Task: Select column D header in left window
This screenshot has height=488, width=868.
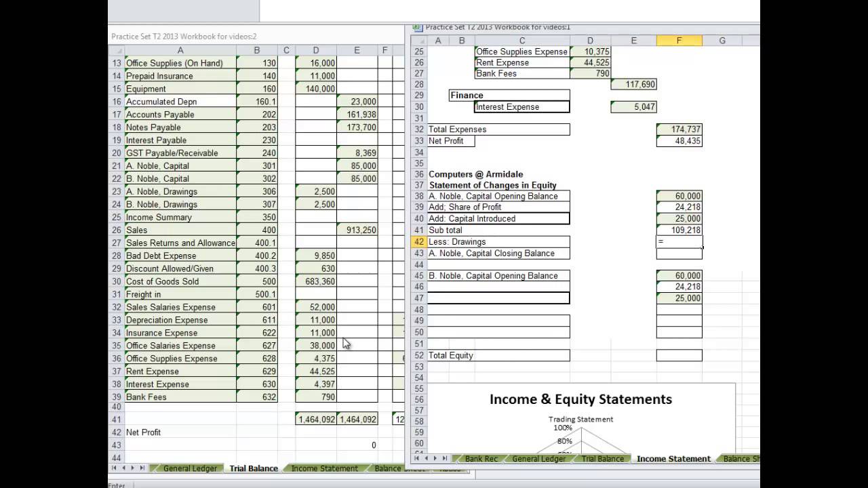Action: coord(316,50)
